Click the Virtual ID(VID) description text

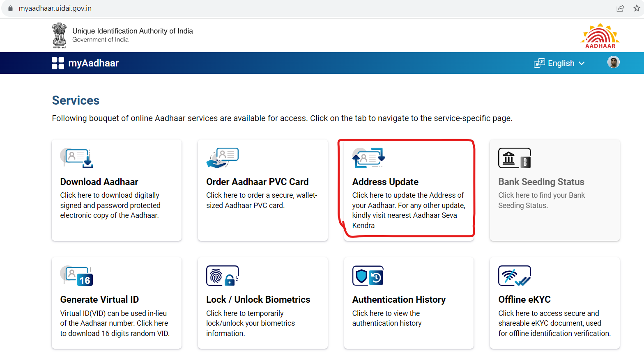(115, 323)
